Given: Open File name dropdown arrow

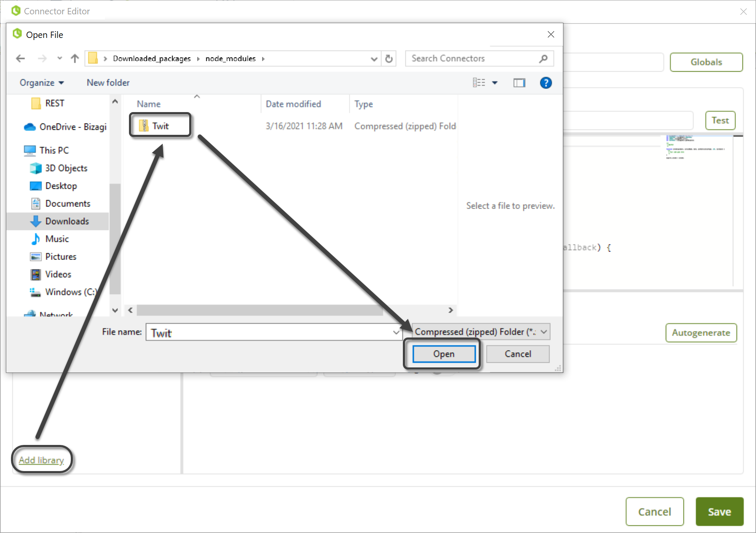Looking at the screenshot, I should click(396, 332).
